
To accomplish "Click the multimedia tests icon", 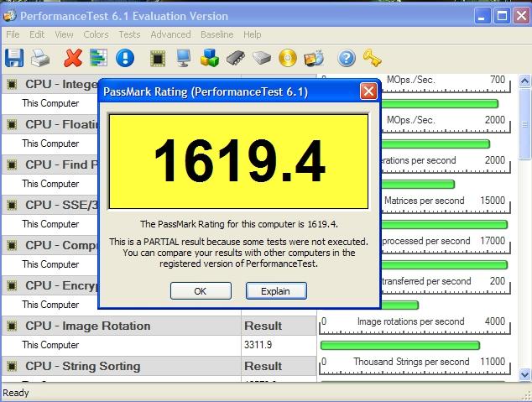I will (314, 58).
